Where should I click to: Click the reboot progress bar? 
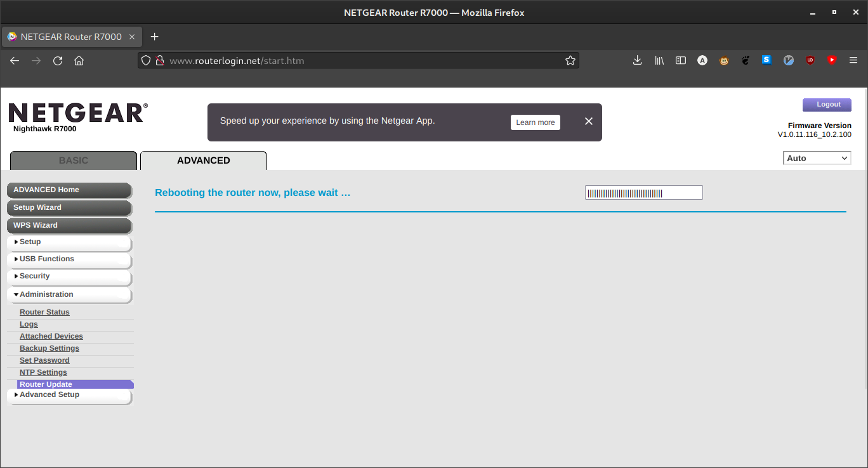tap(644, 193)
